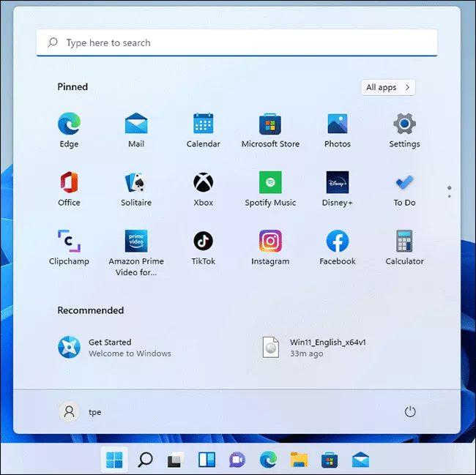Image resolution: width=476 pixels, height=475 pixels.
Task: Open Amazon Prime Video app
Action: pyautogui.click(x=136, y=253)
